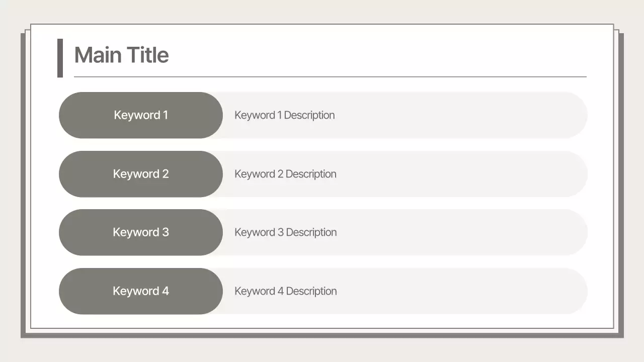The height and width of the screenshot is (362, 644).
Task: Click the gray shadow strip along the card's bottom
Action: pos(322,335)
